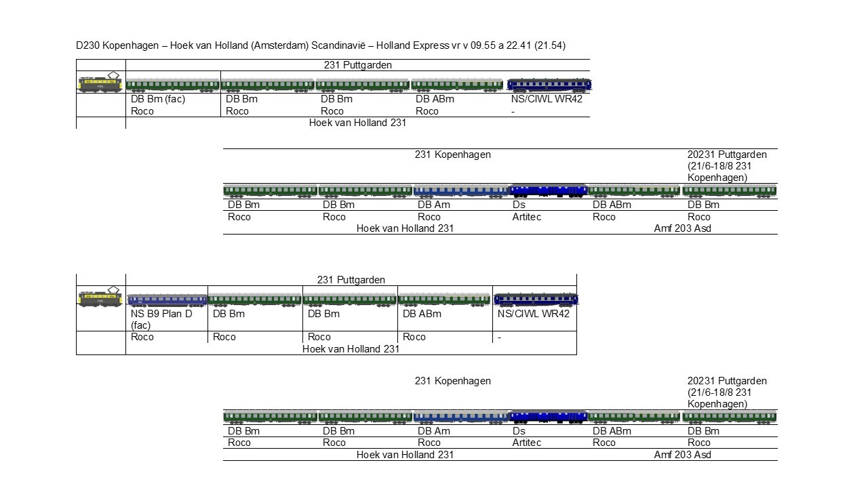868x488 pixels.
Task: Select the green DB Bm (fac) coach image
Action: (x=173, y=85)
